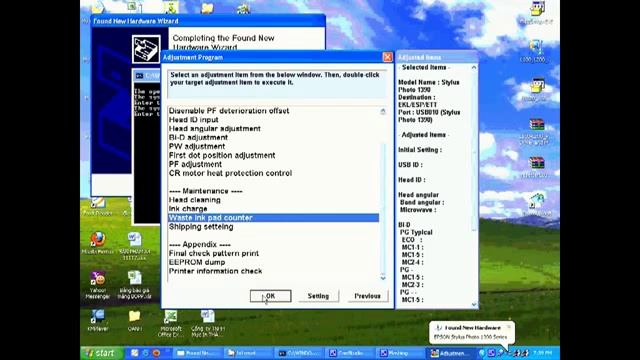Screen dimensions: 640x360
Task: Click the Adjusted Items panel scroll-down arrow
Action: pos(474,304)
